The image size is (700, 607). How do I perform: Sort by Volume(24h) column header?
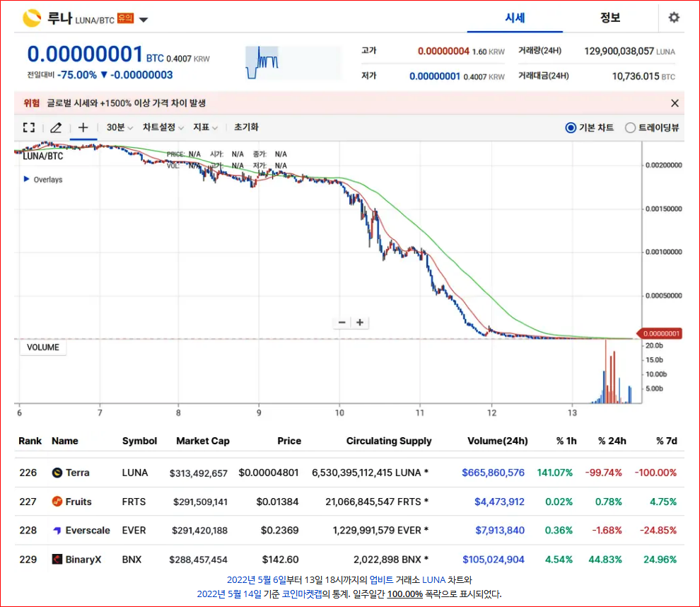coord(497,441)
